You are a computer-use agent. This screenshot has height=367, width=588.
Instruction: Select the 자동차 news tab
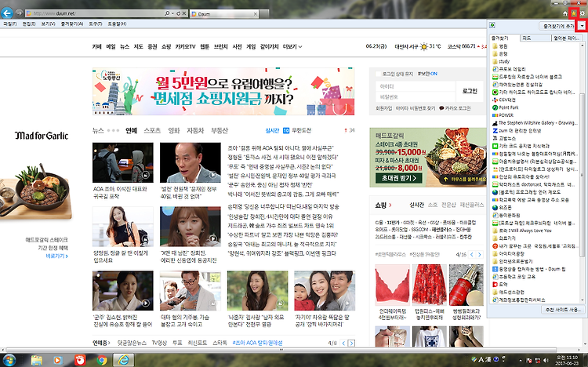click(195, 131)
